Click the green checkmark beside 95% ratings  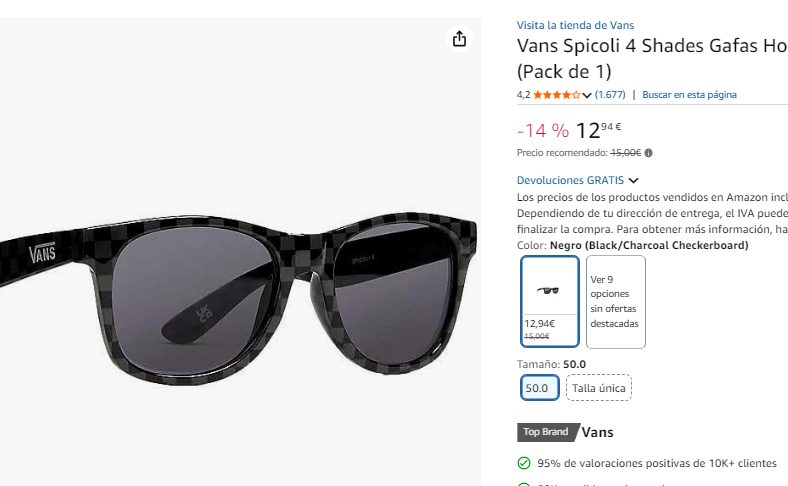pyautogui.click(x=523, y=464)
